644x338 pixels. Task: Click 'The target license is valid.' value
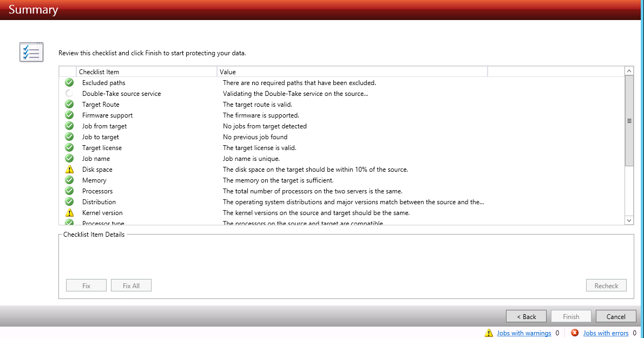pos(260,148)
